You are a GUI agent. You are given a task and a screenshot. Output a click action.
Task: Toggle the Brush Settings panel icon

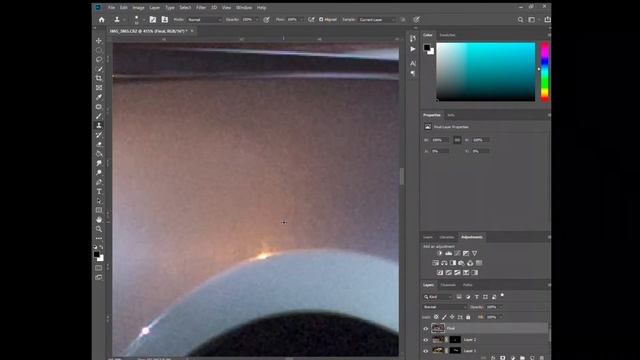coord(153,20)
